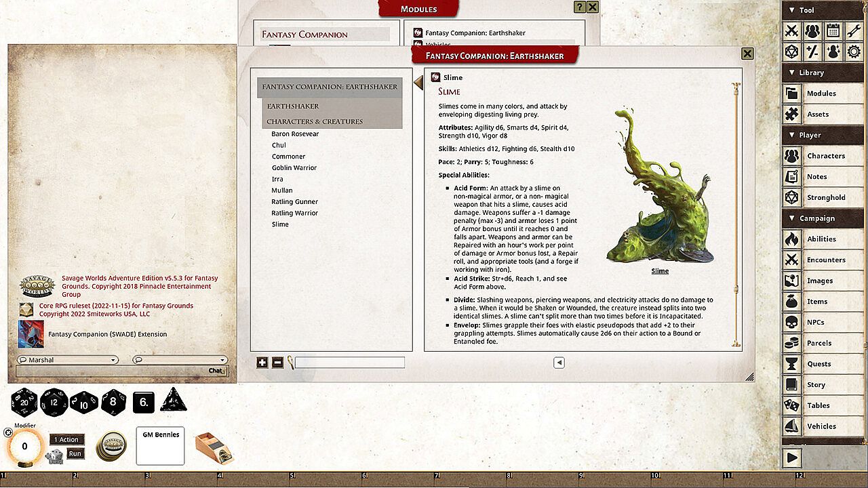868x488 pixels.
Task: Open Stronghold in the sidebar
Action: click(x=825, y=198)
